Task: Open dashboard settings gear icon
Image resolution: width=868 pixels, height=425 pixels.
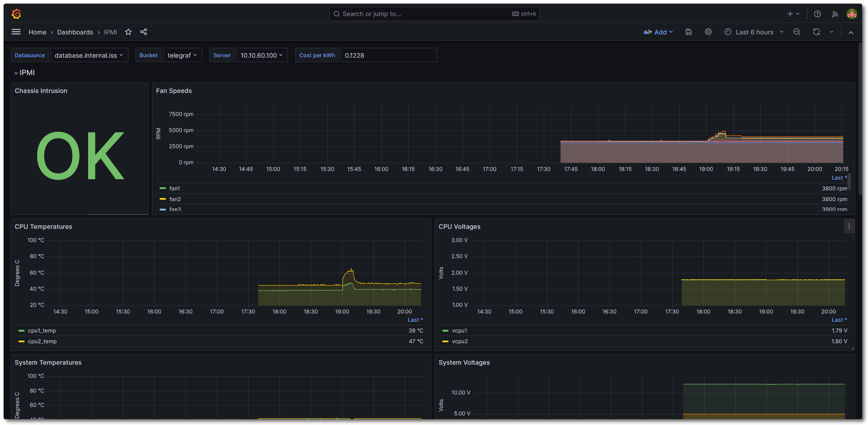Action: [708, 32]
